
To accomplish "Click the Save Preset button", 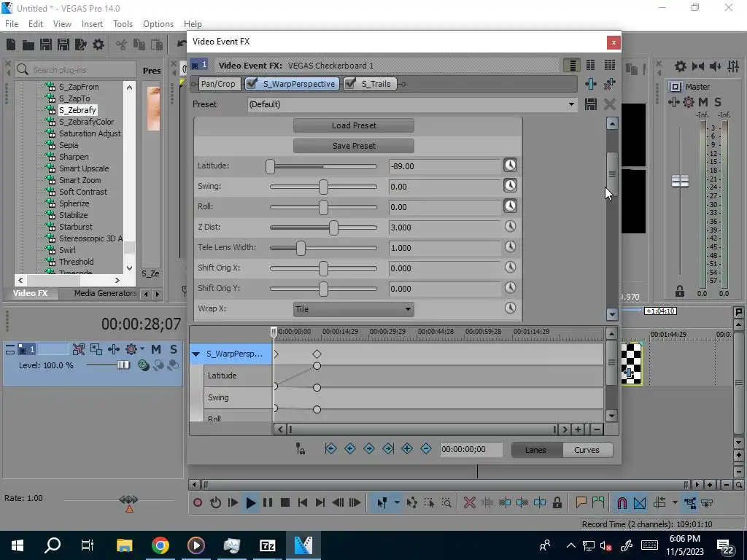I will (x=354, y=146).
